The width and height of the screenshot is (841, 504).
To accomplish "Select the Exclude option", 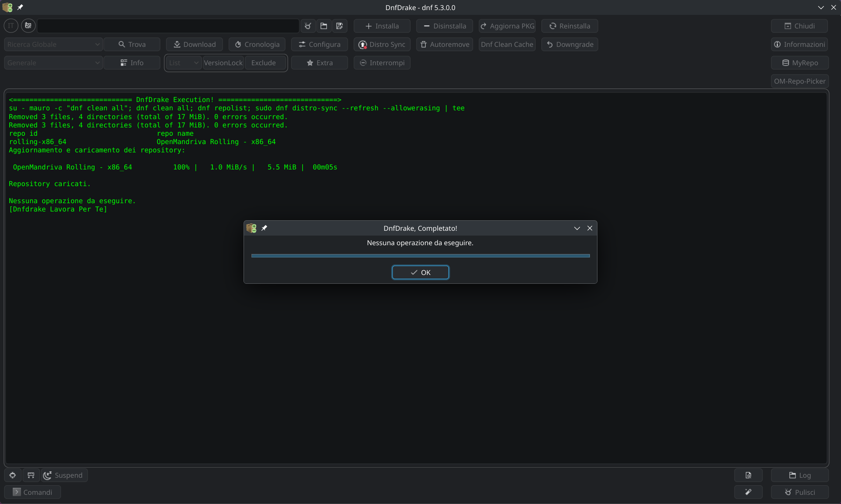I will tap(264, 63).
